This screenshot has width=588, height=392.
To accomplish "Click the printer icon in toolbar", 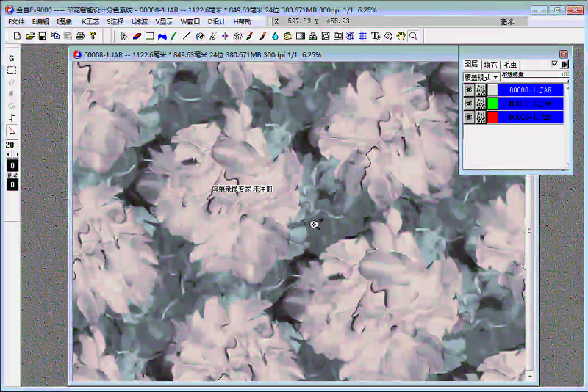I will (x=80, y=35).
